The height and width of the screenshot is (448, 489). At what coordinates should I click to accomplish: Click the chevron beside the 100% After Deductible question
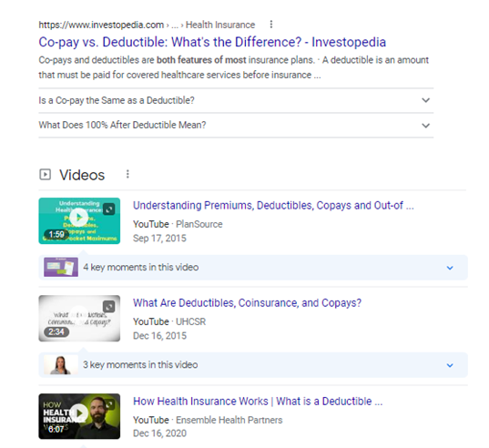click(x=425, y=126)
